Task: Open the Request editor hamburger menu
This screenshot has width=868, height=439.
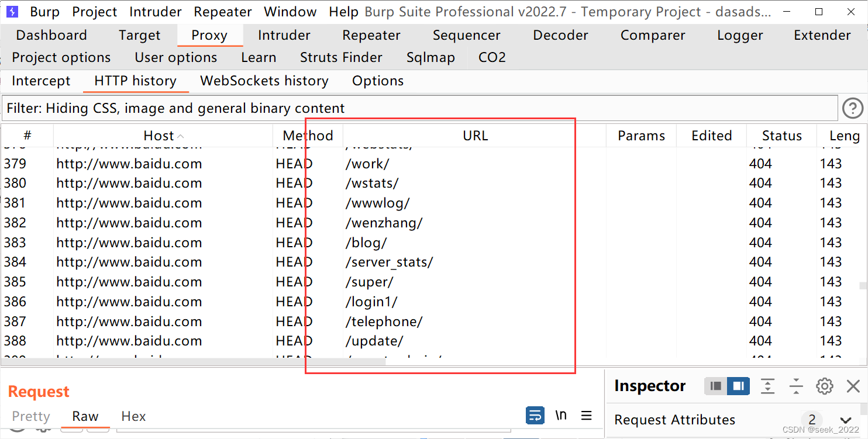Action: 586,416
